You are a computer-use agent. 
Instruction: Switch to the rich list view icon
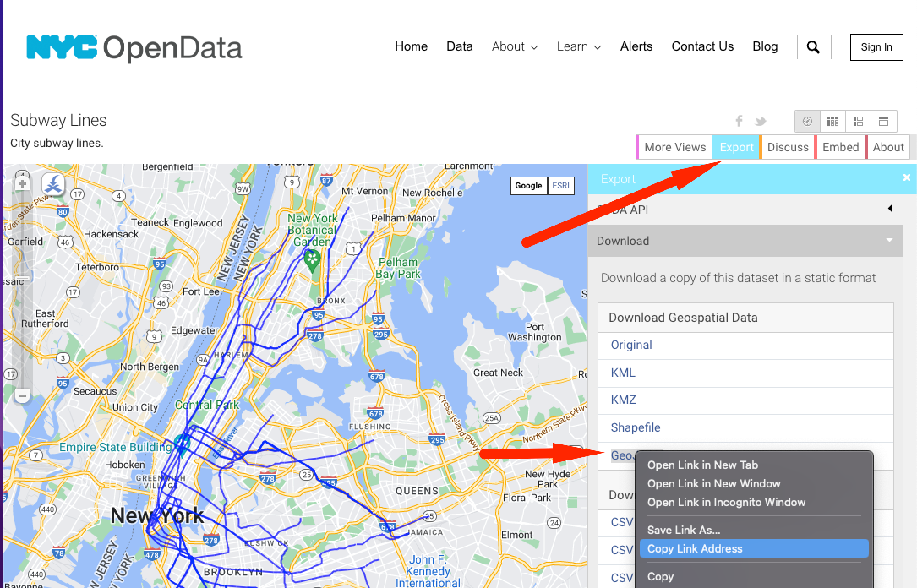pos(858,121)
